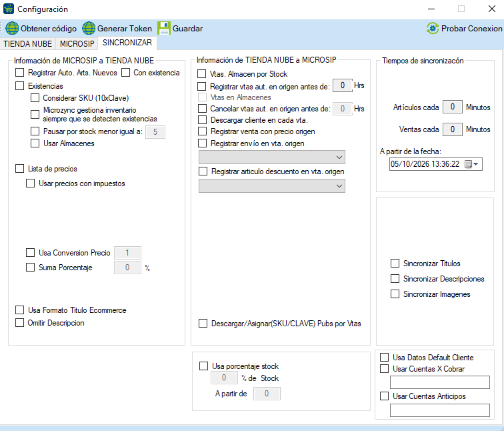Image resolution: width=504 pixels, height=431 pixels.
Task: Enable Registrar vtas aut. en origen antes de
Action: [x=202, y=87]
